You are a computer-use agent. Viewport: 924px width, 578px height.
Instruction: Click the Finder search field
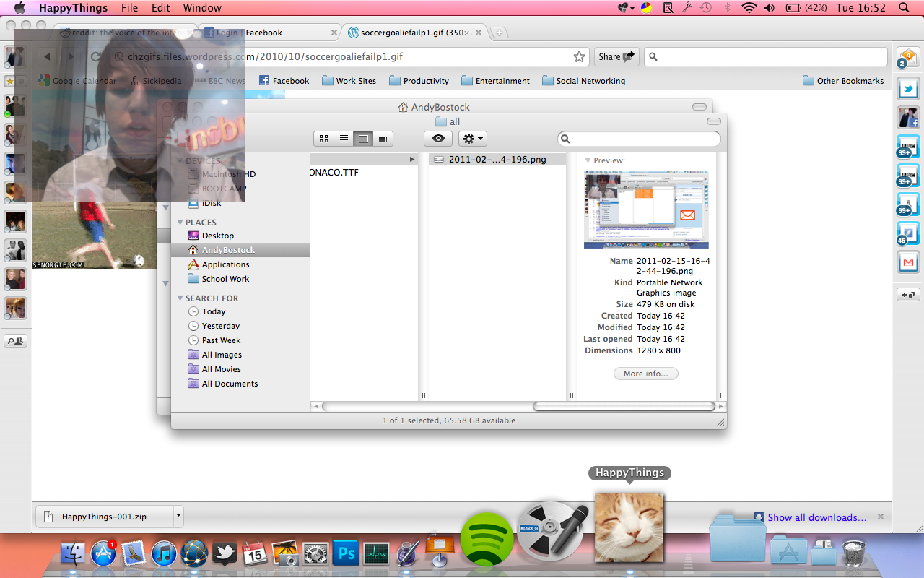point(639,139)
